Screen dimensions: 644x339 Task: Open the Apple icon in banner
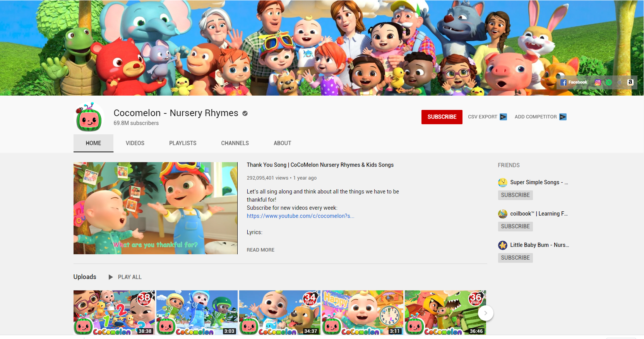(x=620, y=82)
